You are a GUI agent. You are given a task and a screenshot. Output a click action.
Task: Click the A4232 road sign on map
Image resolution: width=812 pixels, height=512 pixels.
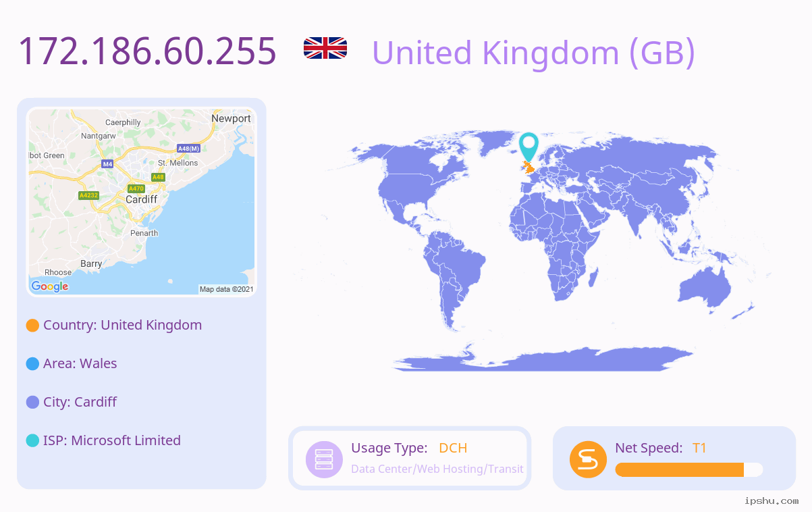point(88,195)
